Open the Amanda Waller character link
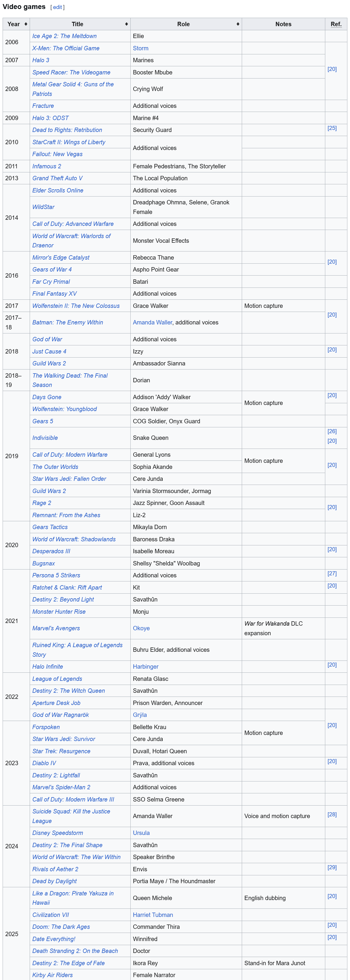Viewport: 350px width, 980px height. 152,322
